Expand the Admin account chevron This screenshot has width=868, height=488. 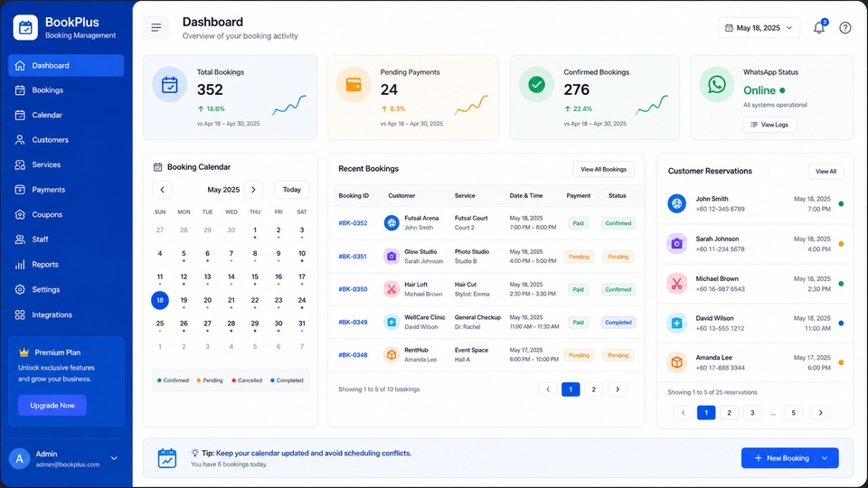[x=114, y=459]
